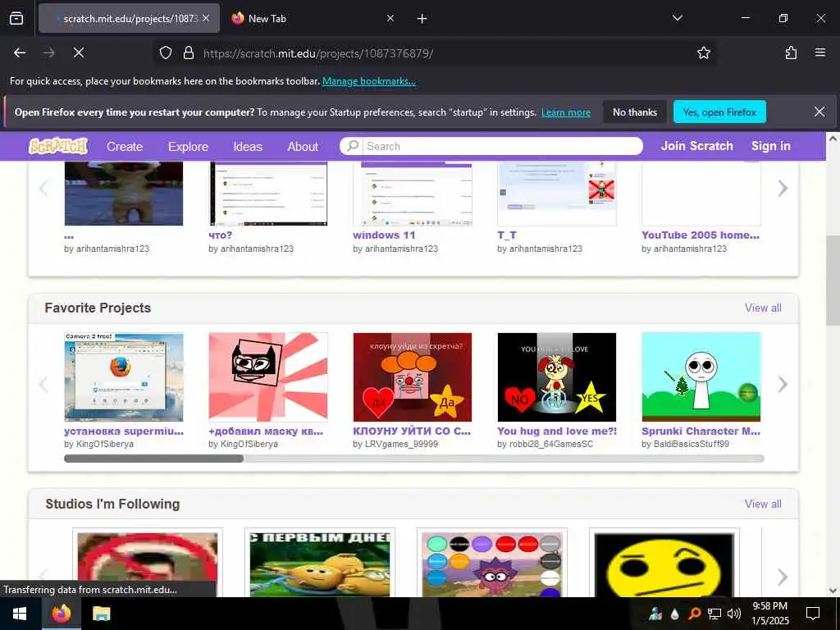The height and width of the screenshot is (630, 840).
Task: Open the yellow smiley face studio thumbnail
Action: pyautogui.click(x=664, y=564)
